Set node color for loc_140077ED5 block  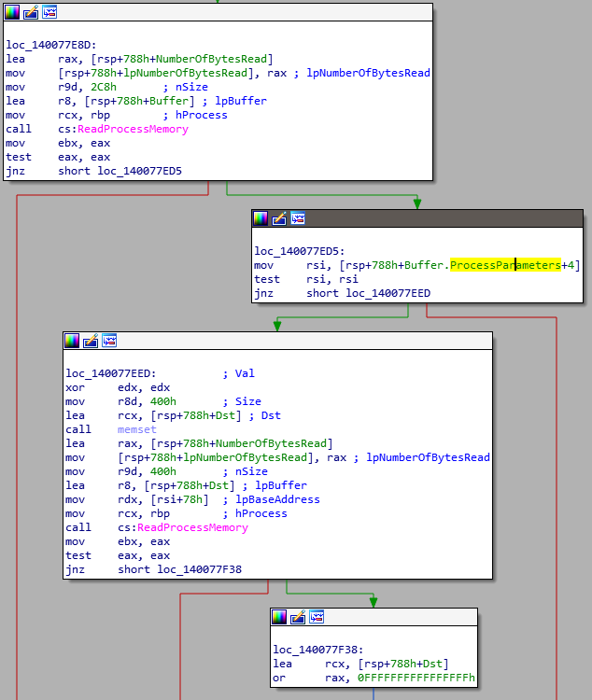pyautogui.click(x=261, y=218)
